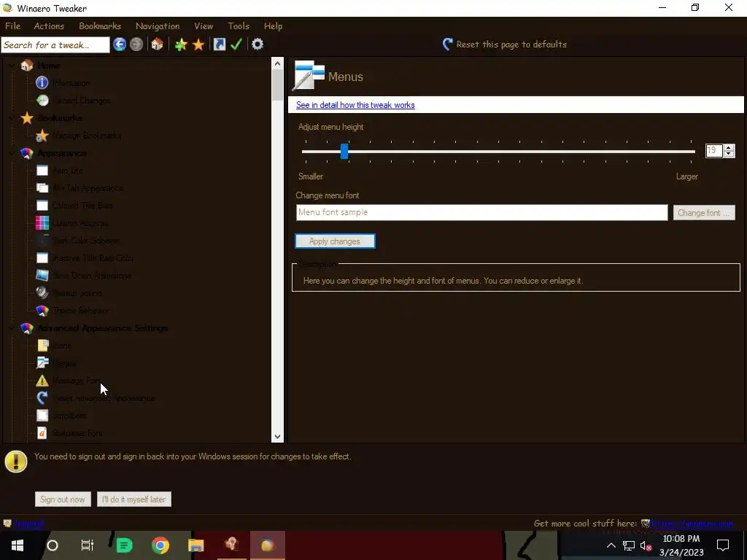Collapse Advanced Appearance Settings node
This screenshot has height=560, width=747.
[12, 328]
